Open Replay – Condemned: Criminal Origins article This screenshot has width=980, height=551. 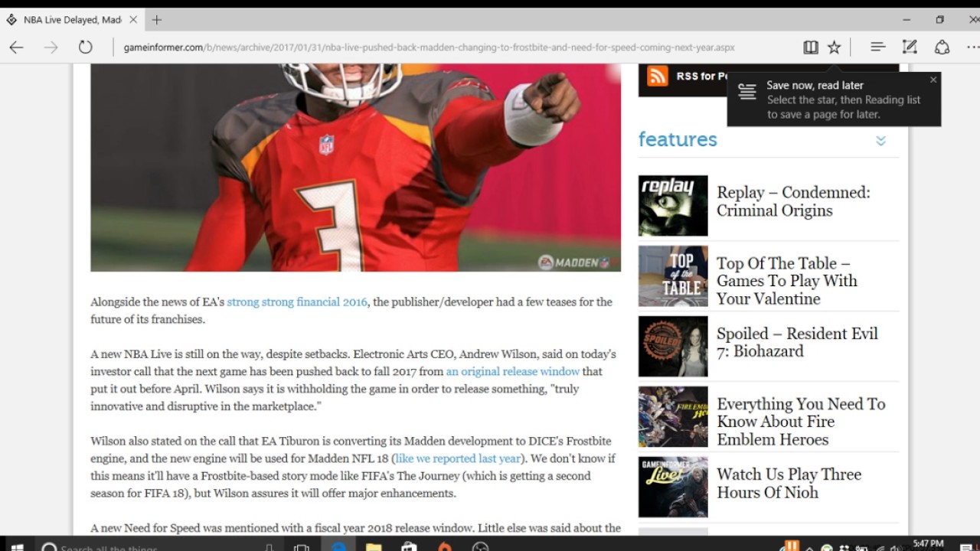pos(793,202)
